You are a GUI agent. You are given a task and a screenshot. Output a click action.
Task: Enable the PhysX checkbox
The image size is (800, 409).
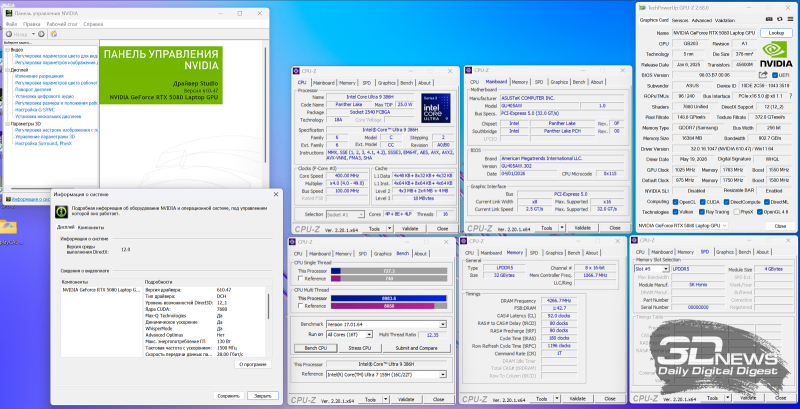[735, 212]
